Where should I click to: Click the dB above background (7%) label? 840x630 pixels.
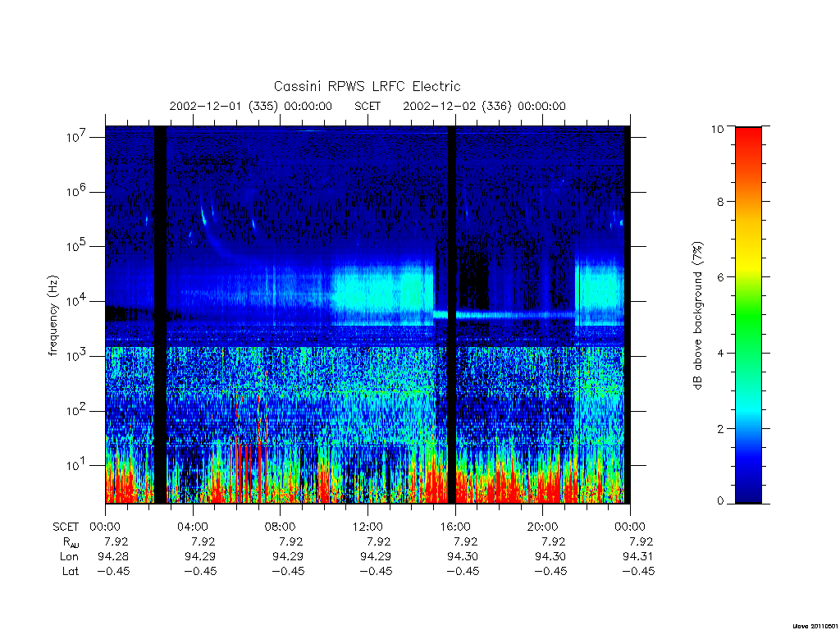(x=697, y=316)
